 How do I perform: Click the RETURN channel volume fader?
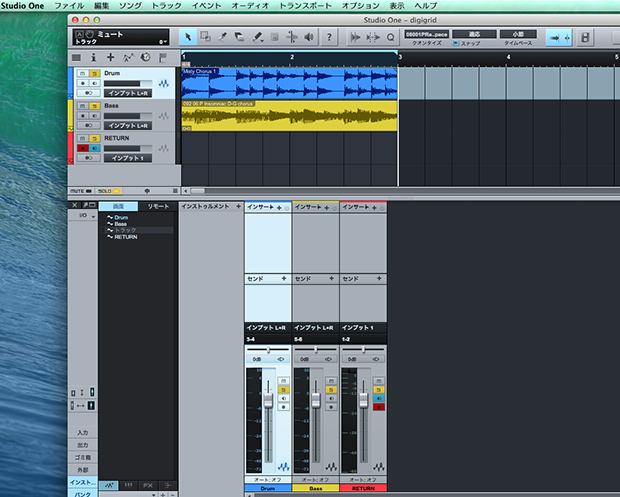click(x=363, y=400)
